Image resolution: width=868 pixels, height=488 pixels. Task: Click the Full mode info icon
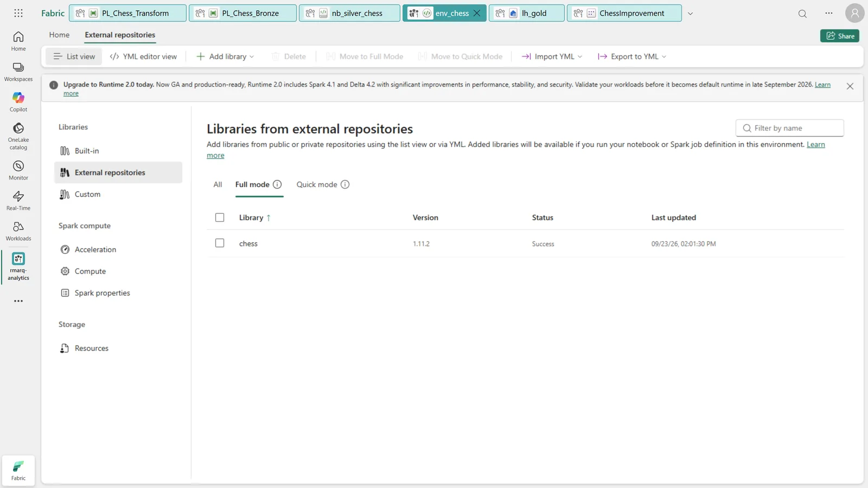[x=277, y=184]
